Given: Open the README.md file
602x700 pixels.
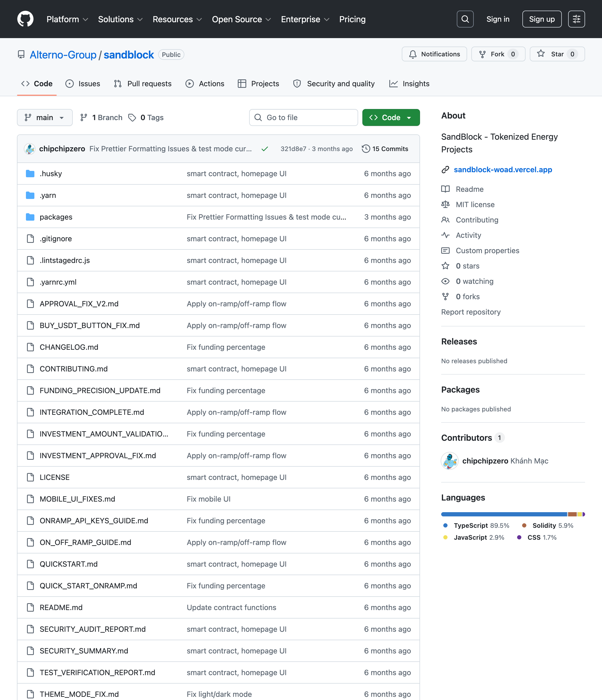Looking at the screenshot, I should pos(61,607).
